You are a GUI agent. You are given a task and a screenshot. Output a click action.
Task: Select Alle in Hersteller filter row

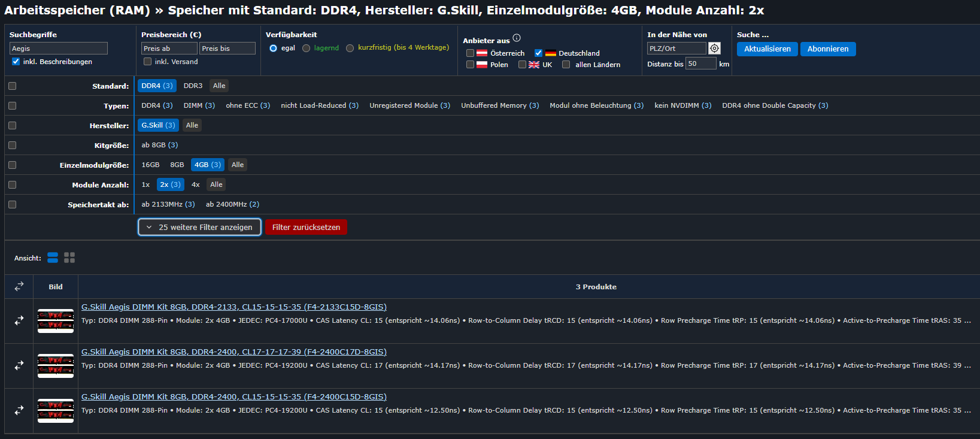[192, 125]
